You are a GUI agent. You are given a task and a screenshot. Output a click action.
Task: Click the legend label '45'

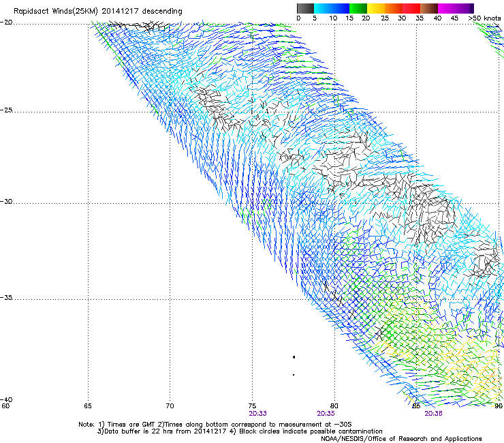(454, 18)
